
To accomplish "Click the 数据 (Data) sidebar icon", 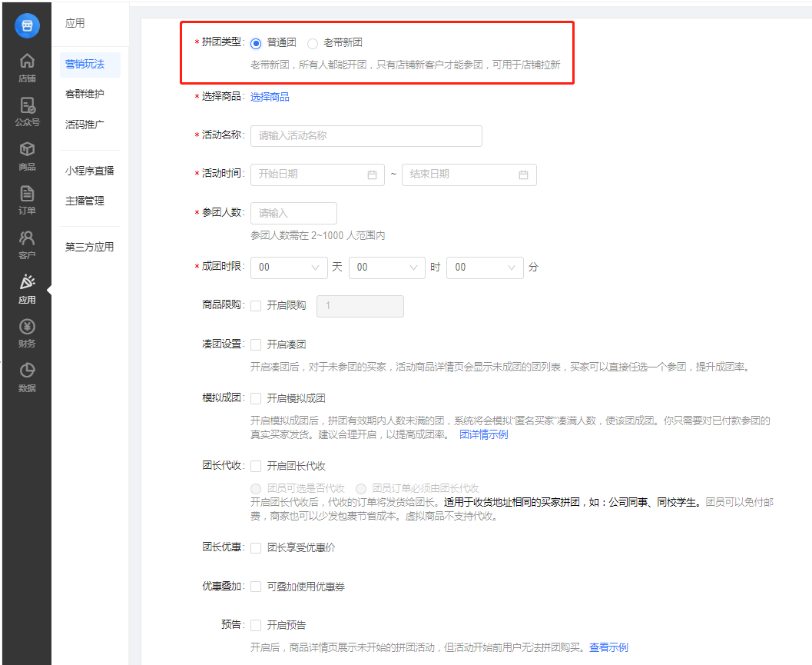I will [x=27, y=377].
